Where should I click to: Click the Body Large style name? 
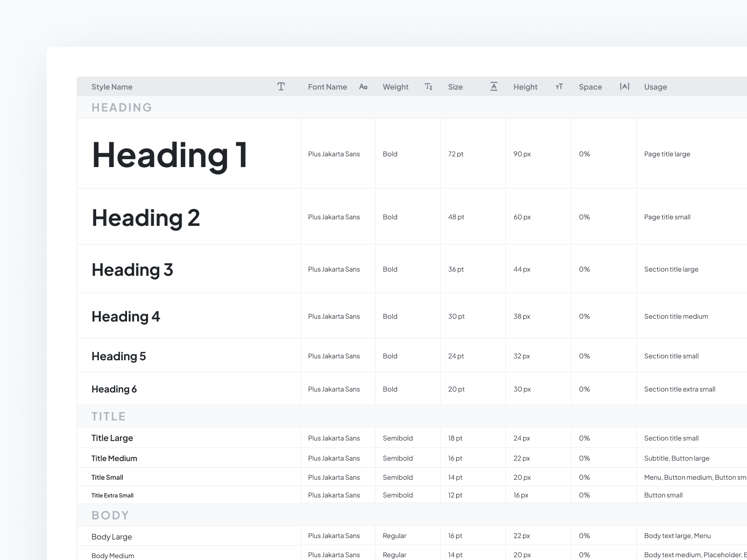[x=112, y=537]
